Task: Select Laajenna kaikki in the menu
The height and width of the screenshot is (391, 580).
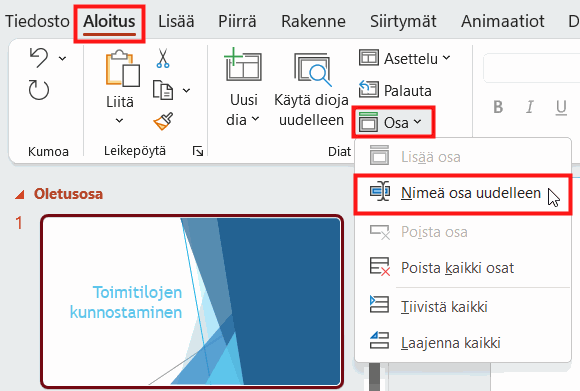Action: [x=463, y=343]
